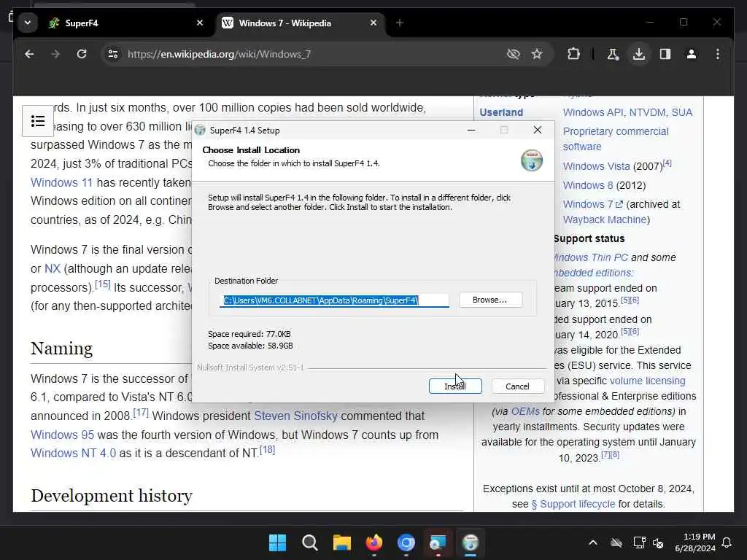
Task: Open the clock showing 1:19 PM
Action: click(695, 542)
